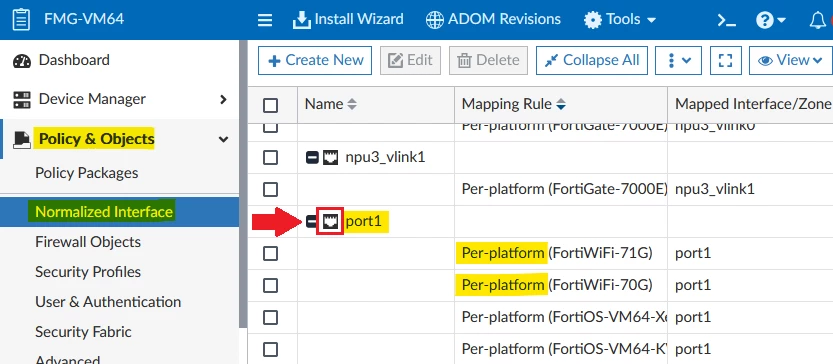The image size is (833, 364).
Task: Sort by the Mapping Rule column
Action: (514, 104)
